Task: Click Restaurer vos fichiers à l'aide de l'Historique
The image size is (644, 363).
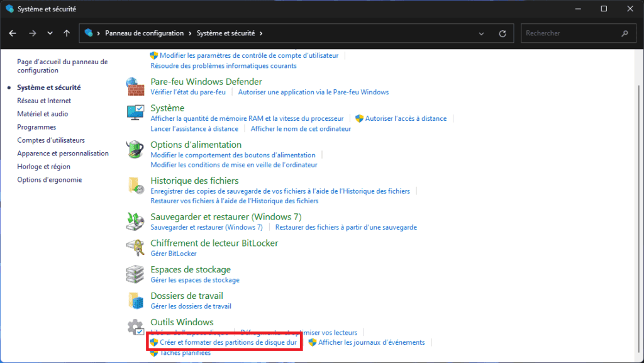Action: (x=234, y=201)
